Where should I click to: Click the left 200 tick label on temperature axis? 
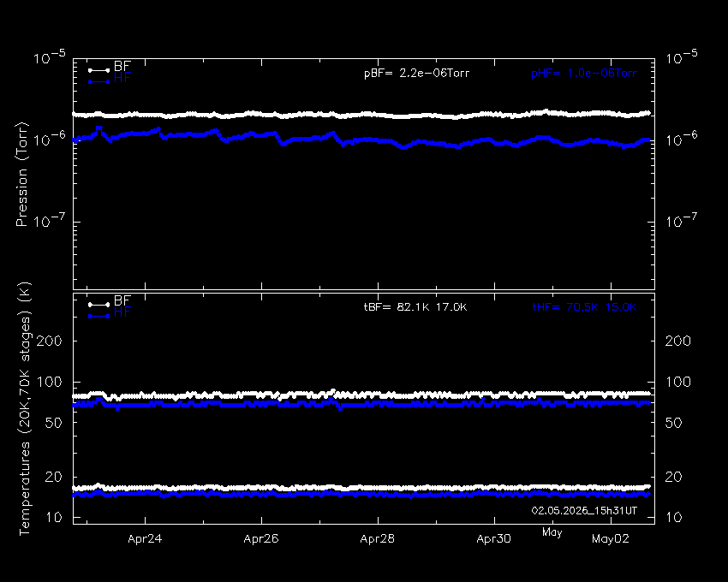[x=49, y=341]
